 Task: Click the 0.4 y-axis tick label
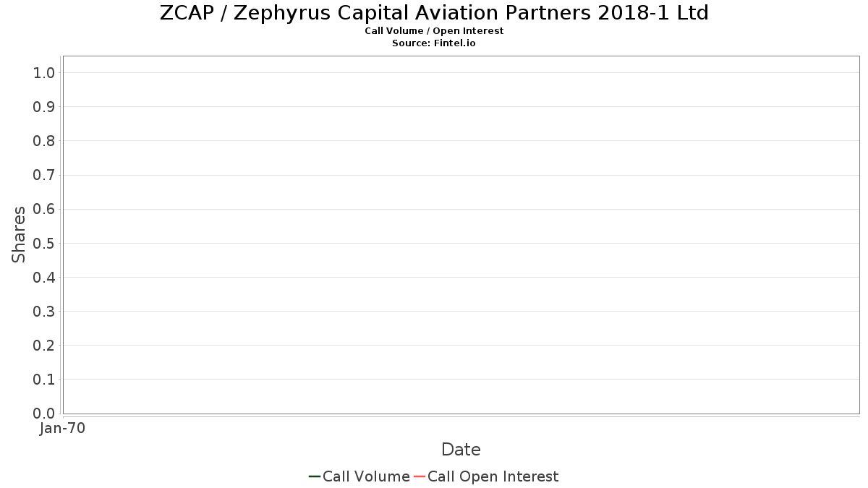(44, 278)
